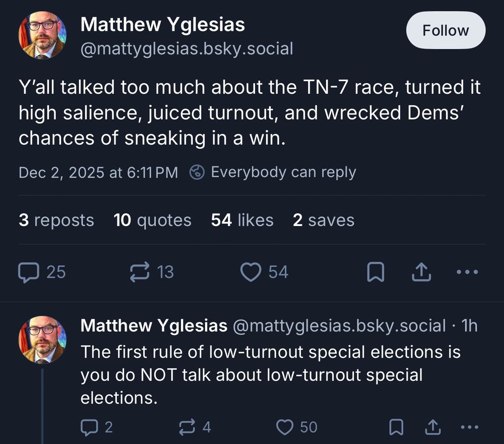See the 10 quotes of the post
This screenshot has width=504, height=444.
coord(152,220)
